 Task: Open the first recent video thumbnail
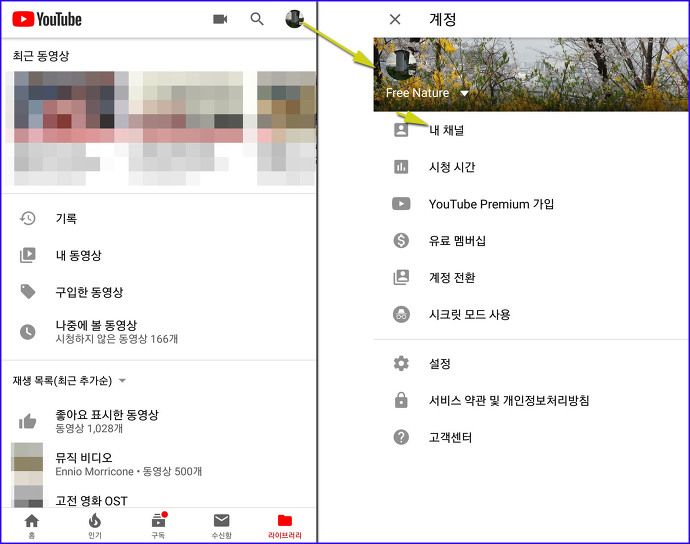click(x=64, y=107)
